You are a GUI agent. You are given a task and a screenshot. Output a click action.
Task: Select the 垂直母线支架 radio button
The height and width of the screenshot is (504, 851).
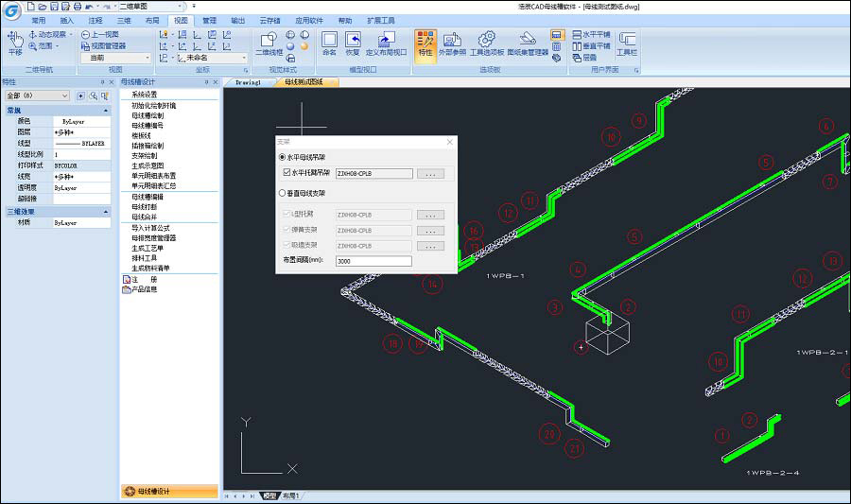point(282,193)
